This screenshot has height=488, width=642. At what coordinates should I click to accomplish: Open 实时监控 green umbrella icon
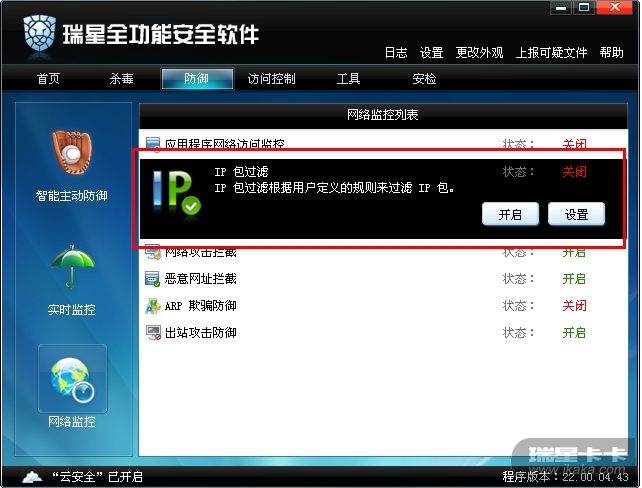click(72, 267)
